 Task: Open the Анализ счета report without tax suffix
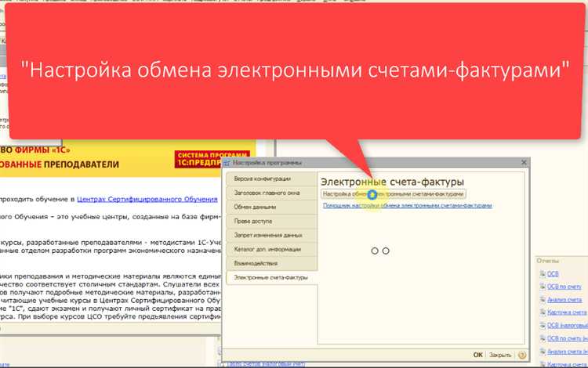(x=564, y=300)
